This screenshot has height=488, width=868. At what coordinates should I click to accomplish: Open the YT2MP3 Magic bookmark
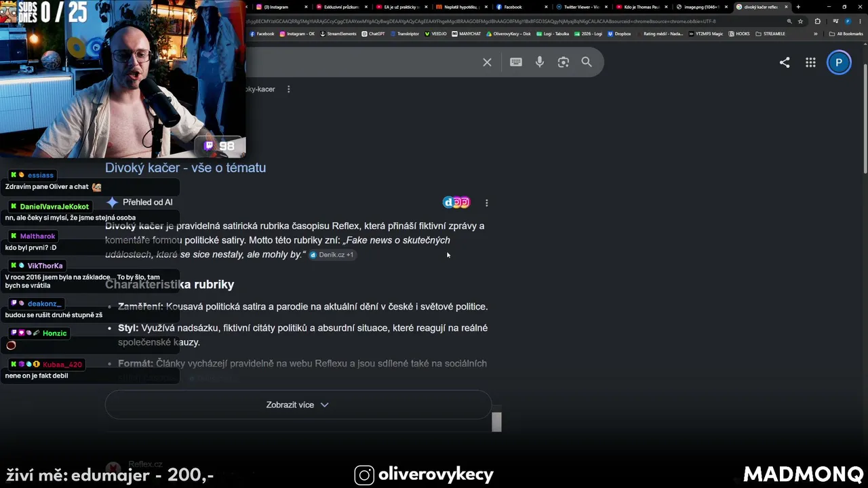[706, 34]
